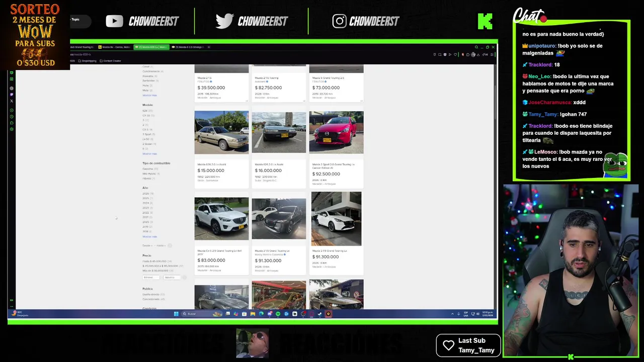Screen dimensions: 644x362
Task: Open the Windows Start menu
Action: 176,314
